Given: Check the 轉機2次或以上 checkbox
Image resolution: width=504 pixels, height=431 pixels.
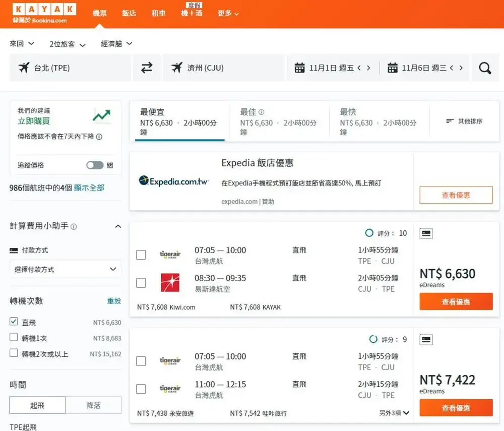Looking at the screenshot, I should 14,353.
